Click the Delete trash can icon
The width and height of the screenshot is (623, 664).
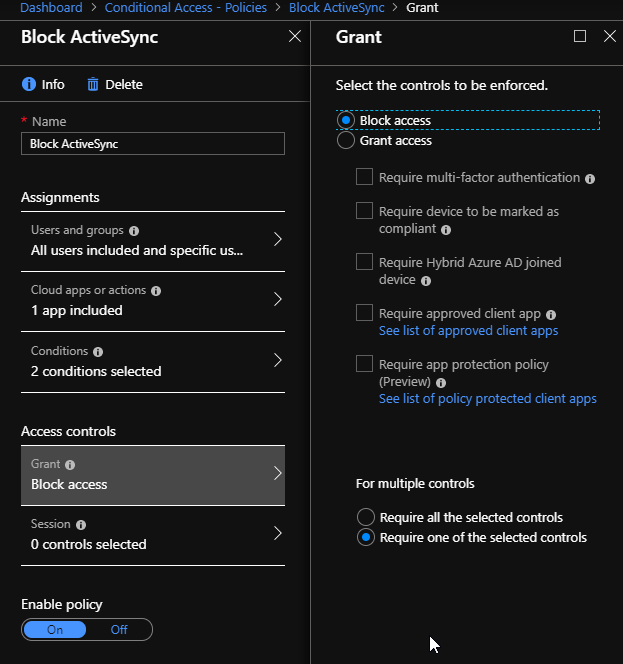tap(93, 84)
